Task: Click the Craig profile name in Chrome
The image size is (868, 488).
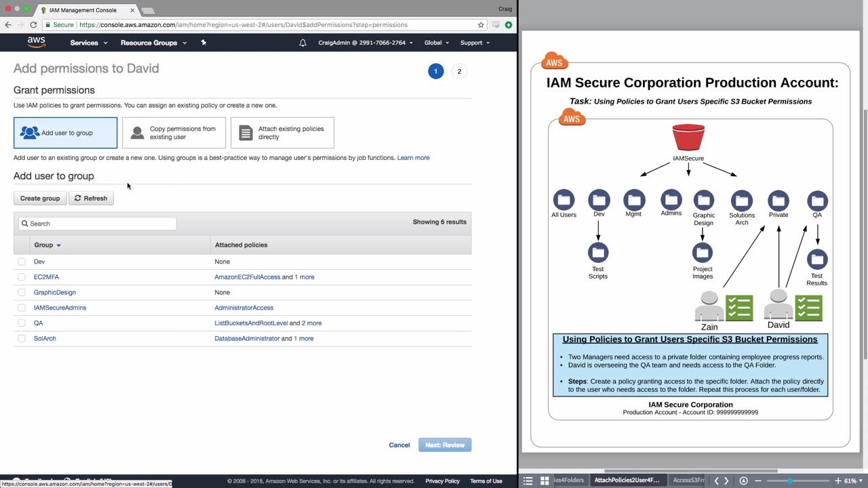Action: click(x=505, y=9)
